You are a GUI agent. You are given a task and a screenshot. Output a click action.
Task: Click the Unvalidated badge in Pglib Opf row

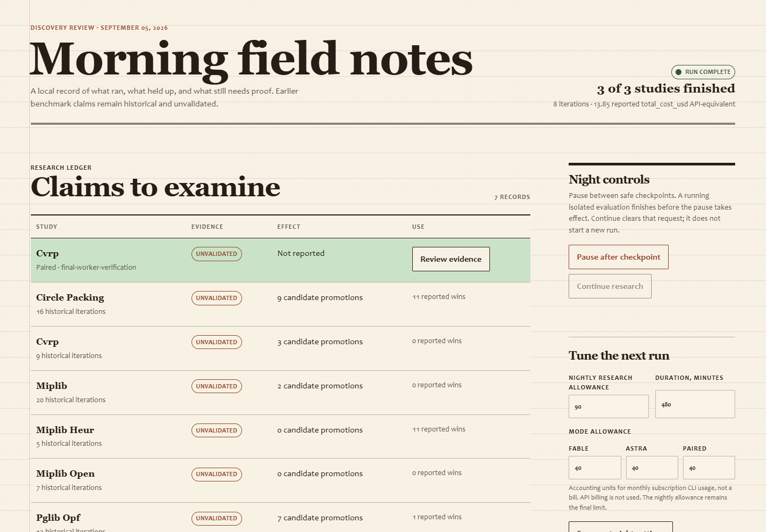[x=217, y=518]
